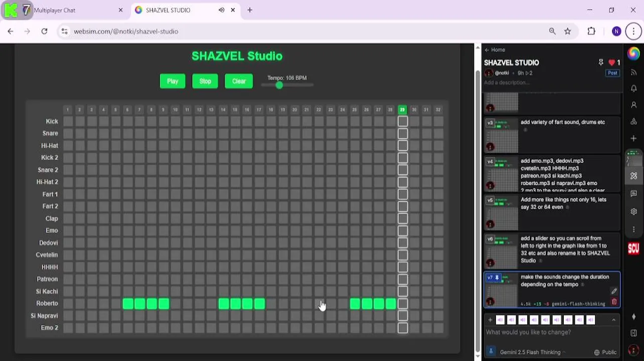Open the feed icon in sidebar
The height and width of the screenshot is (361, 644).
pyautogui.click(x=633, y=72)
